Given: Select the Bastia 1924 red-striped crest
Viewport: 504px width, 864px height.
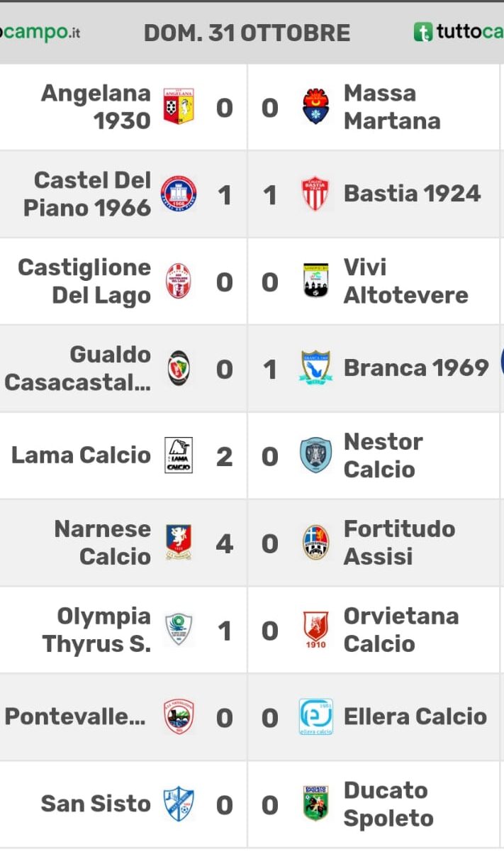Looking at the screenshot, I should coord(315,194).
